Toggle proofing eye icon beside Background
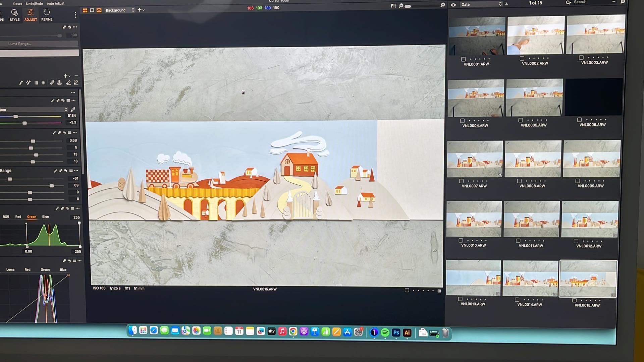The height and width of the screenshot is (362, 644). [x=99, y=10]
